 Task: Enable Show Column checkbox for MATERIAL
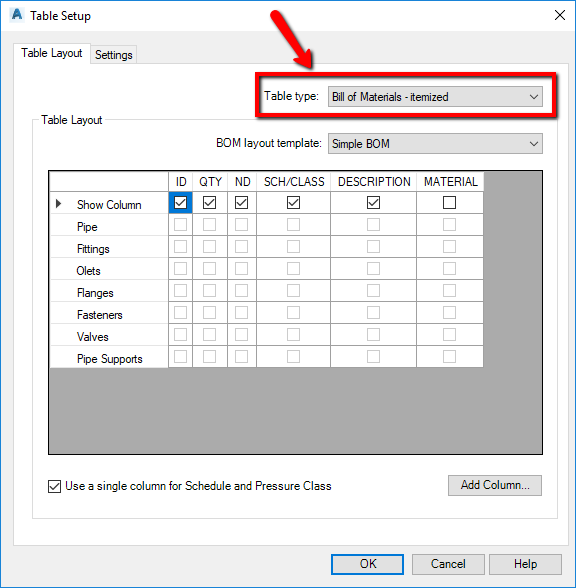point(449,202)
